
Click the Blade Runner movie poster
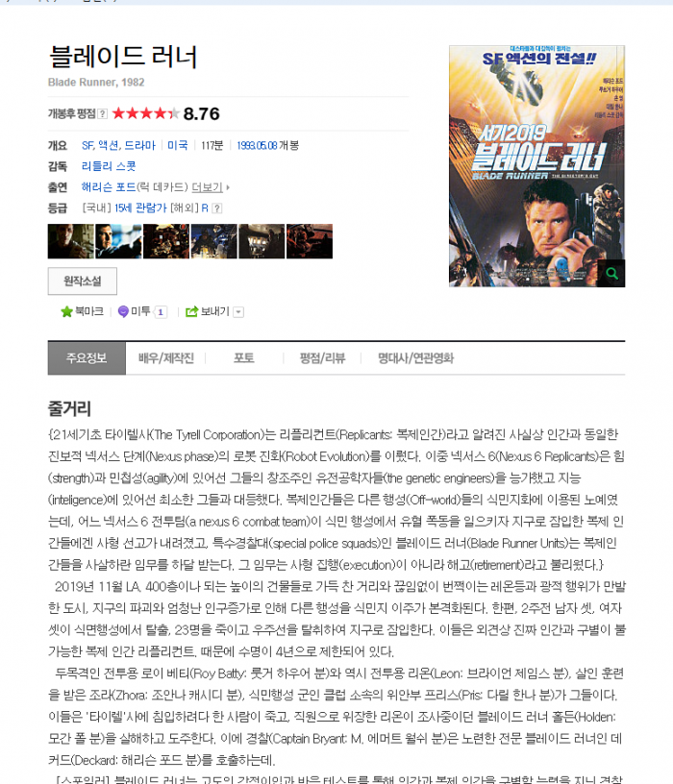click(536, 166)
